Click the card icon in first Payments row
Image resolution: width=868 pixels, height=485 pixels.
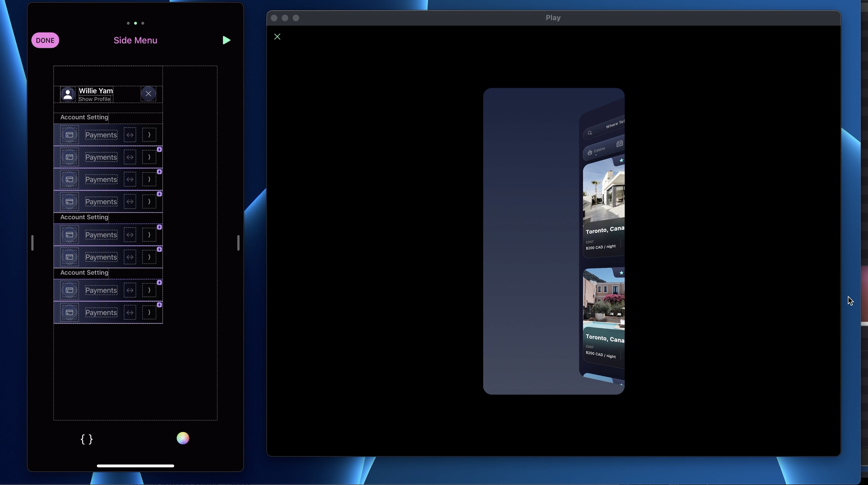(69, 135)
